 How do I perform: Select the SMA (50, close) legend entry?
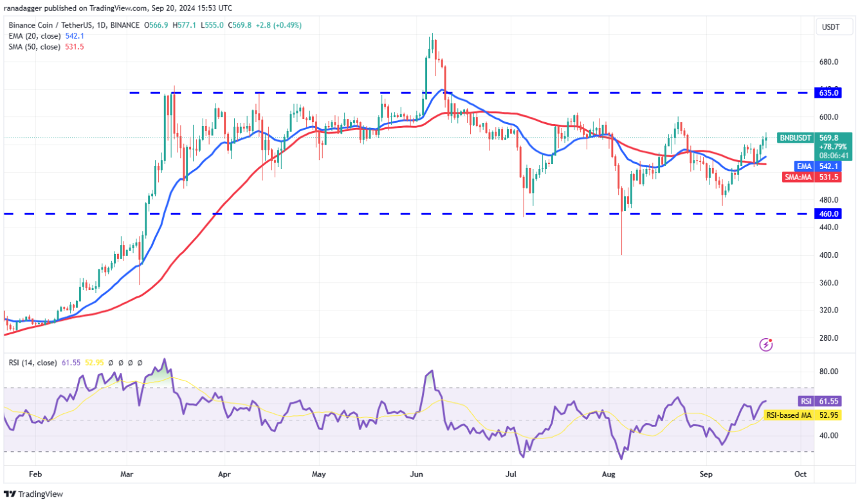pyautogui.click(x=34, y=47)
